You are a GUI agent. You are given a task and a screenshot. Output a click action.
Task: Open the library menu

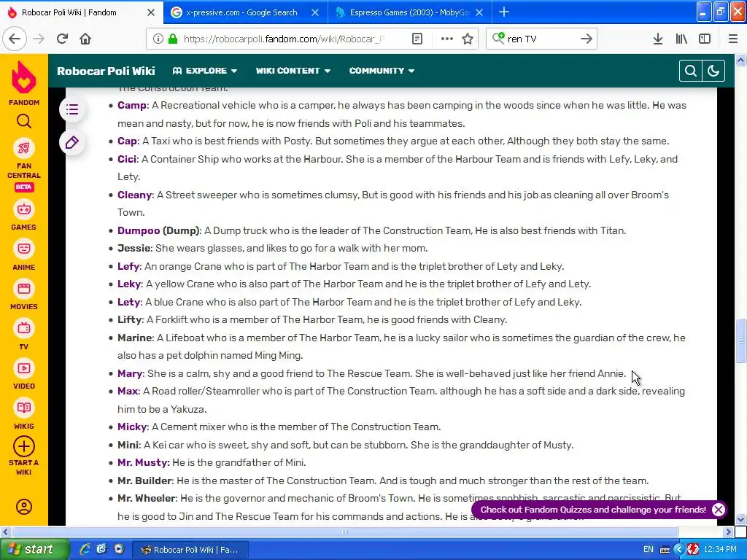point(681,39)
